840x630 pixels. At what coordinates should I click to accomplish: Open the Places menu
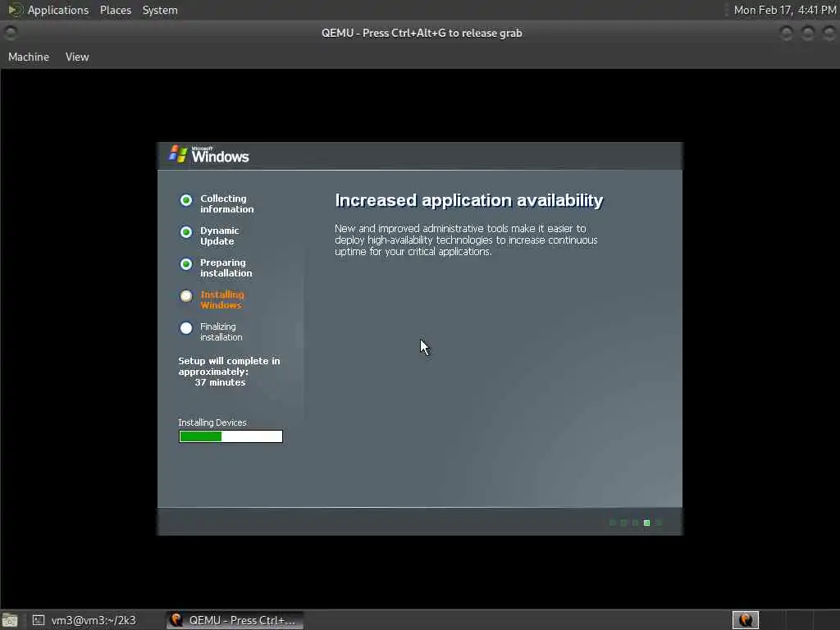tap(115, 10)
